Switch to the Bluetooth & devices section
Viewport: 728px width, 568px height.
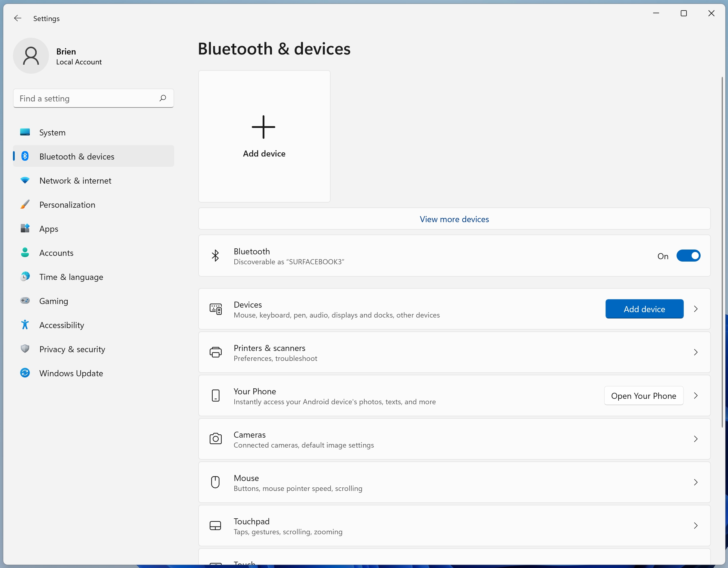(x=77, y=156)
